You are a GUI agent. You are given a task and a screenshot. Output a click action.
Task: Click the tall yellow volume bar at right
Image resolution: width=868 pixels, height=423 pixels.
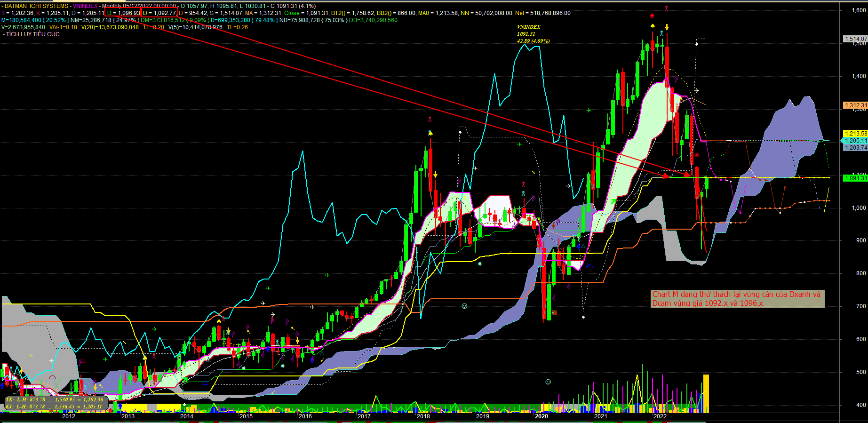coord(706,394)
